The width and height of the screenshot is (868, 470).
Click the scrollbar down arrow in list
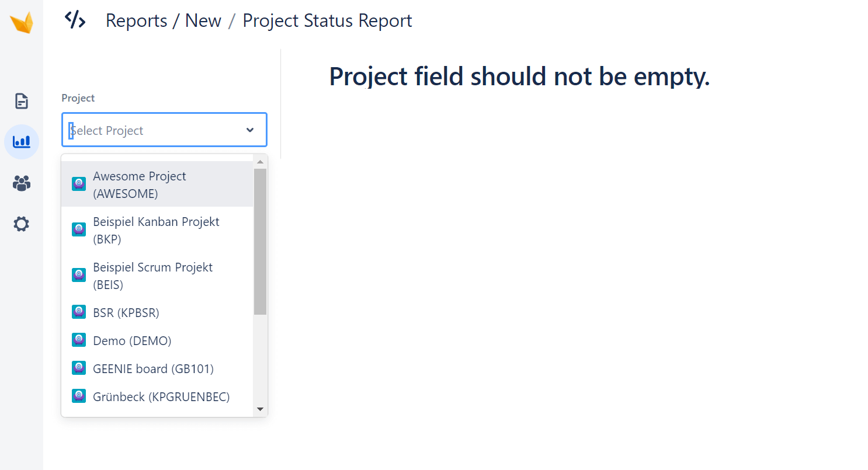coord(261,409)
